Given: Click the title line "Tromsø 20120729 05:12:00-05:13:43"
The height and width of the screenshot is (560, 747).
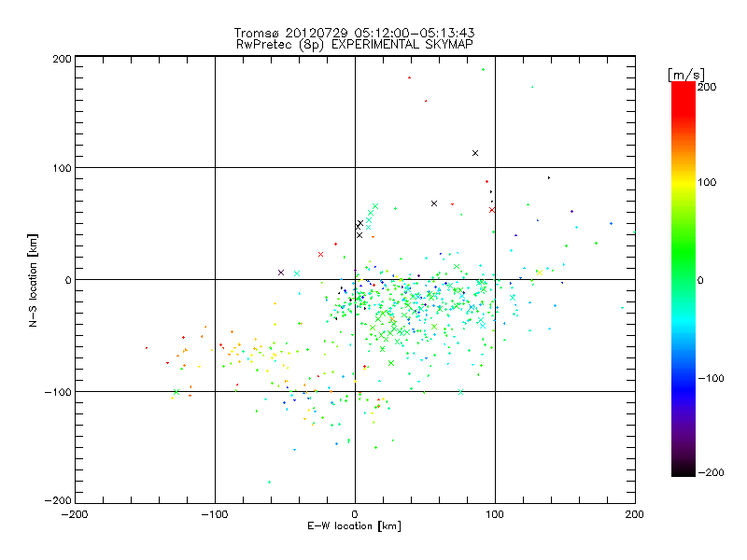Looking at the screenshot, I should tap(355, 33).
